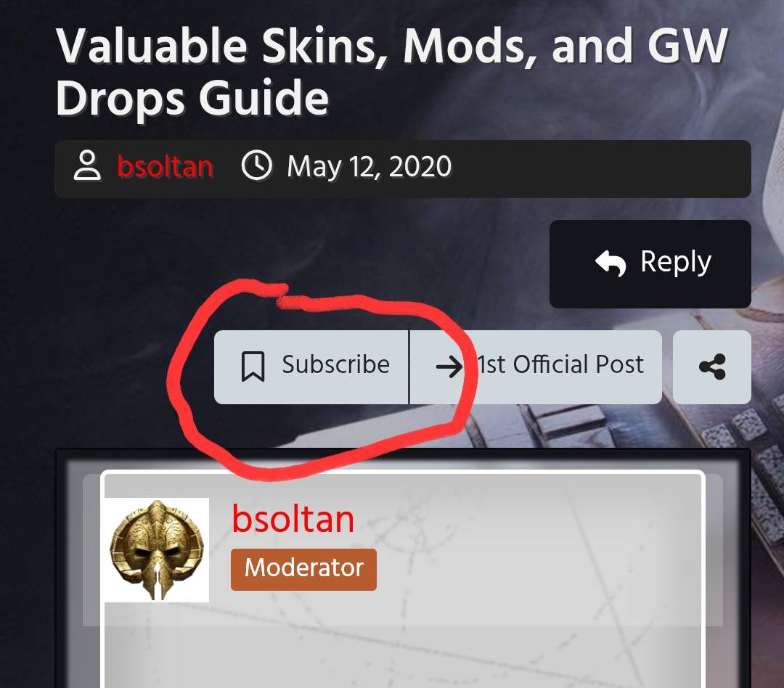Image resolution: width=784 pixels, height=688 pixels.
Task: Open the bsoltan username in the post card
Action: coord(293,518)
